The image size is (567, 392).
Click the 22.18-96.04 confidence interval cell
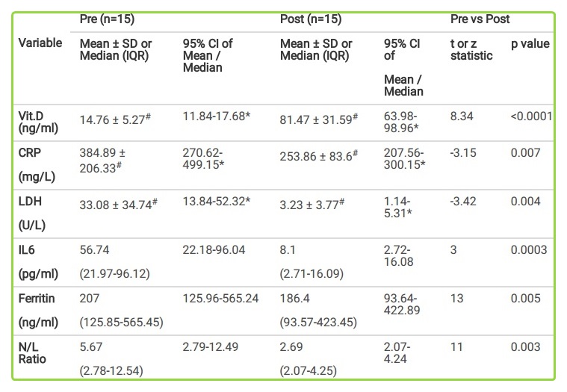tap(215, 251)
